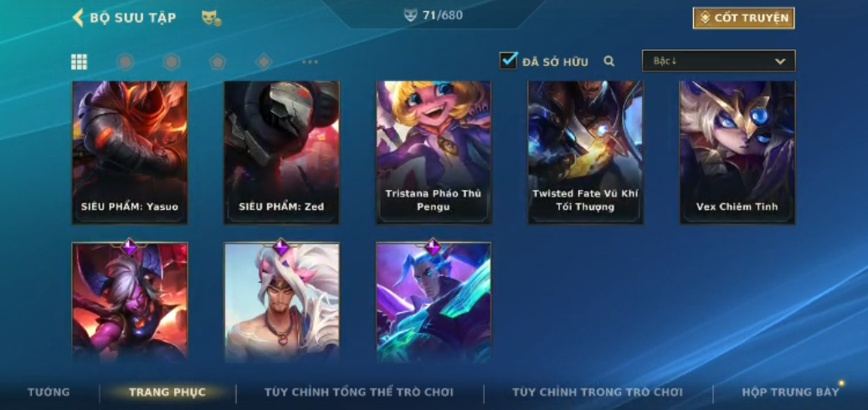
Task: Uncheck the Đã Sở Hữu checkbox
Action: [507, 61]
